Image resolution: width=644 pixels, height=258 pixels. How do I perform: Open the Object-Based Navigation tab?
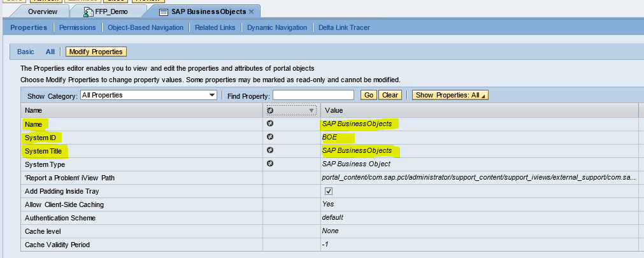[x=146, y=27]
